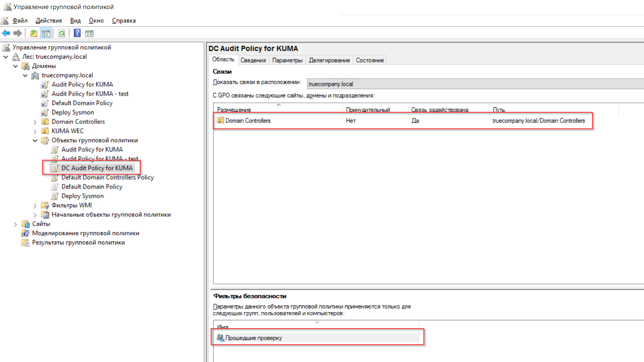
Task: Open the Состояние tab
Action: point(370,60)
